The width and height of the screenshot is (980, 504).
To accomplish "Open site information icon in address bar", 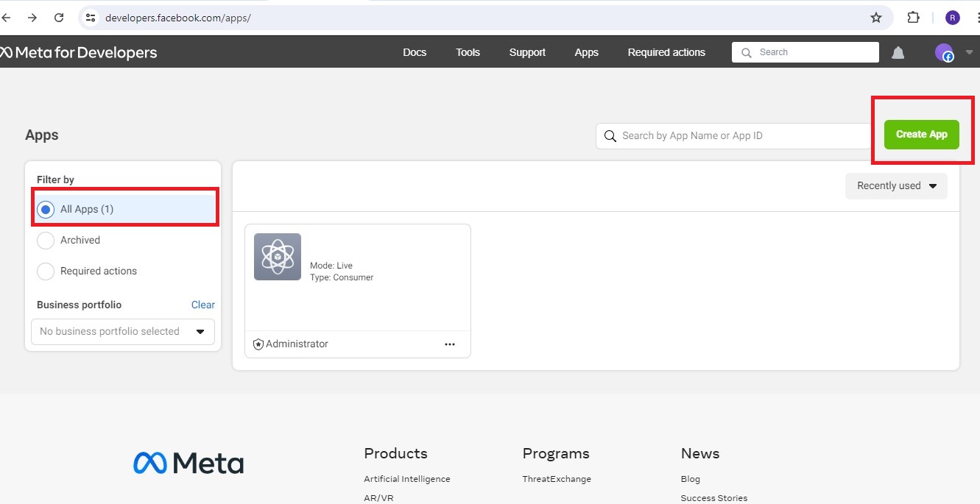I will click(x=91, y=17).
